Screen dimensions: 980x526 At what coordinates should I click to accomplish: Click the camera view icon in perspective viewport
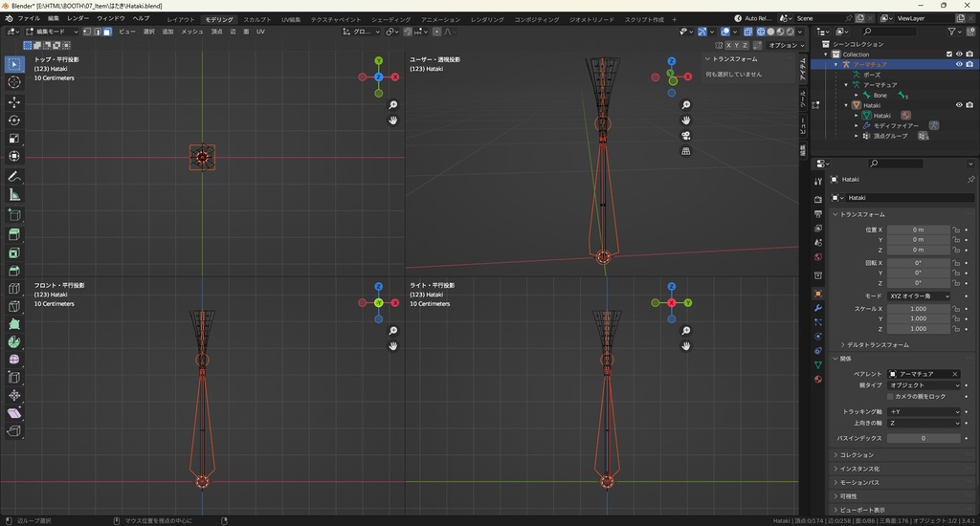(686, 135)
